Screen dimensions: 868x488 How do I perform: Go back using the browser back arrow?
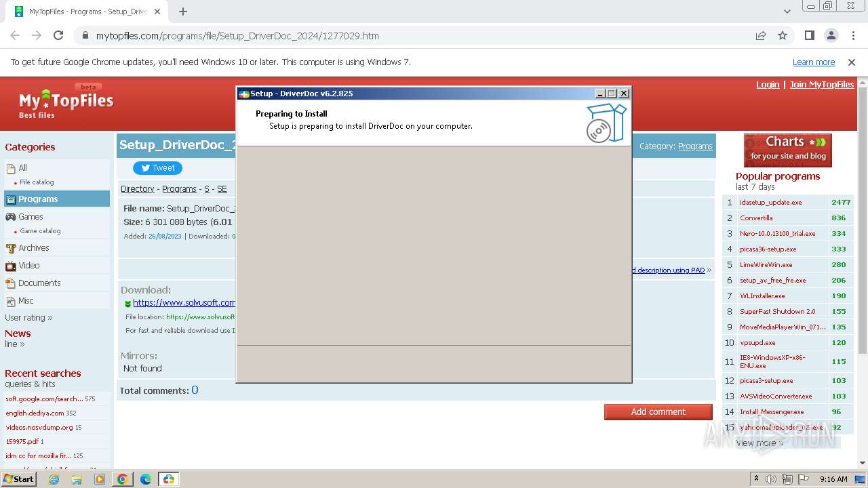(15, 35)
